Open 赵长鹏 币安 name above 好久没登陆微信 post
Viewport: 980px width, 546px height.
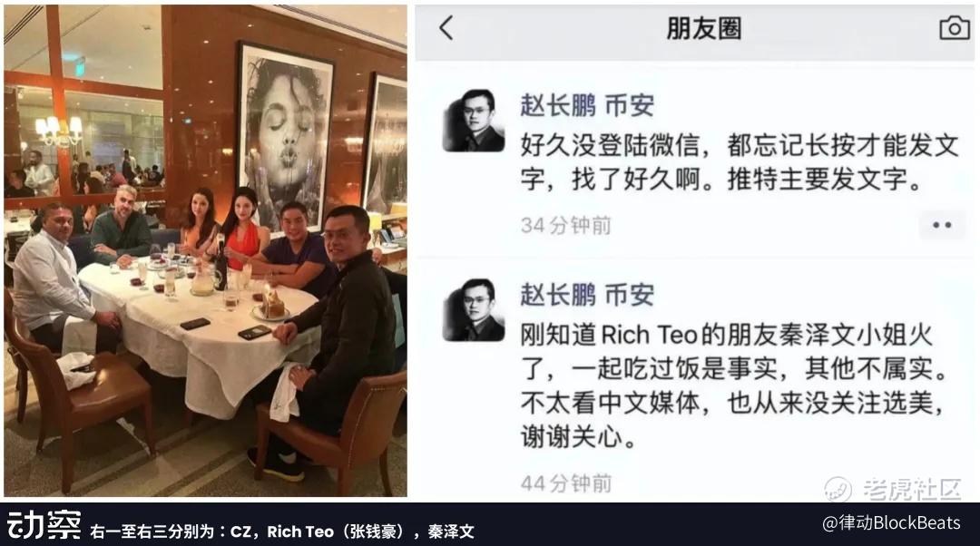pos(587,105)
